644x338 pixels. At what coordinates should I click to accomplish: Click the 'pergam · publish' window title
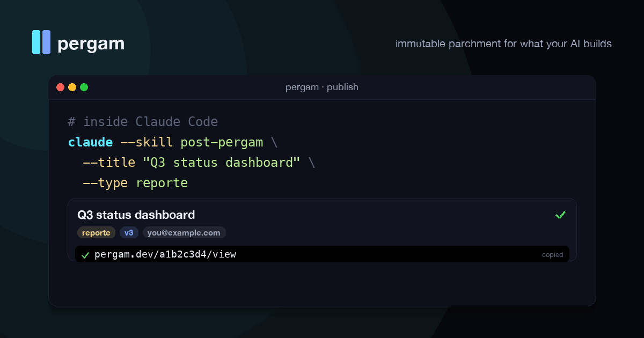[322, 87]
